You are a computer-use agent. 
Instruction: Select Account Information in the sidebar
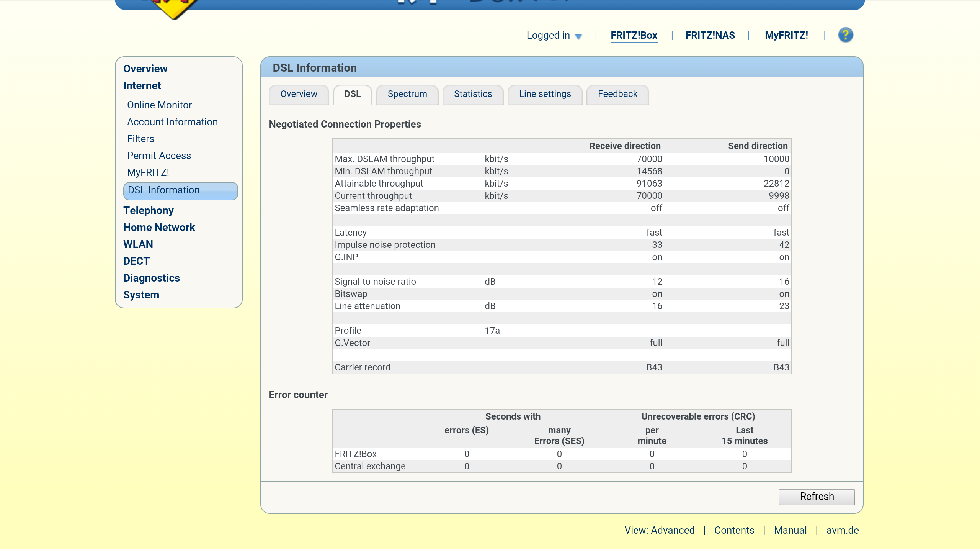(x=172, y=122)
